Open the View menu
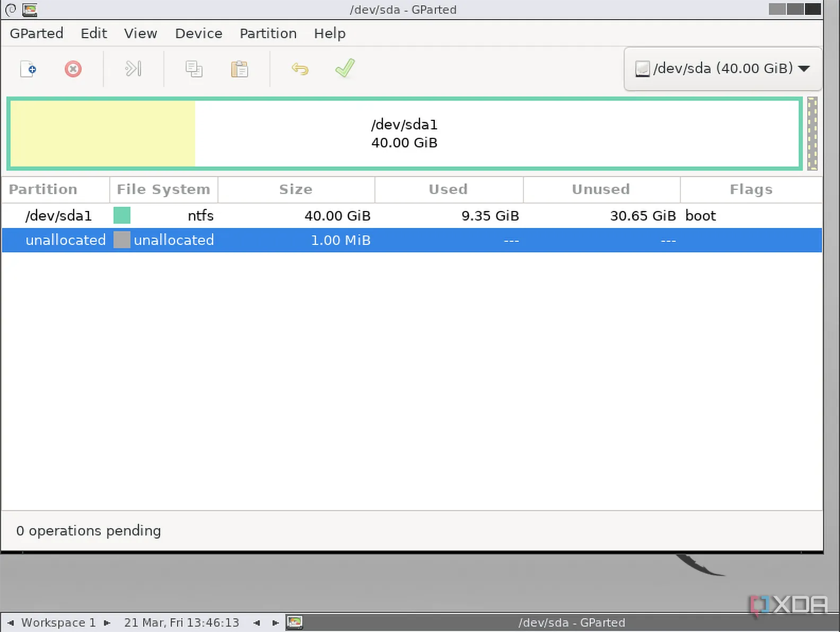 [141, 33]
